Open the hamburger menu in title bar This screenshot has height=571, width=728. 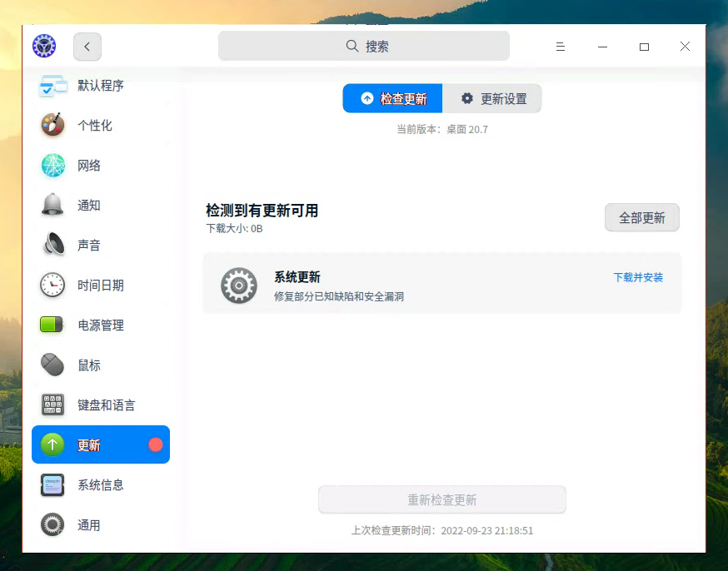[561, 47]
